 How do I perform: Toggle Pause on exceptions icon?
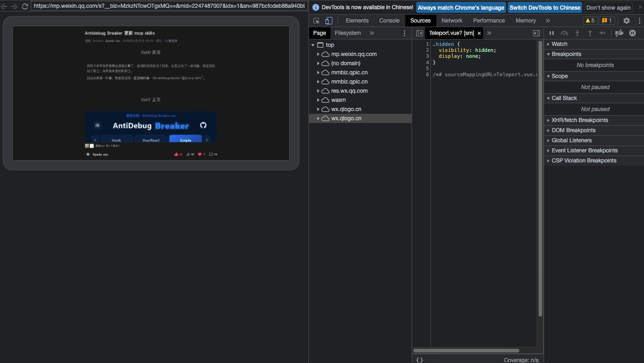pyautogui.click(x=633, y=33)
